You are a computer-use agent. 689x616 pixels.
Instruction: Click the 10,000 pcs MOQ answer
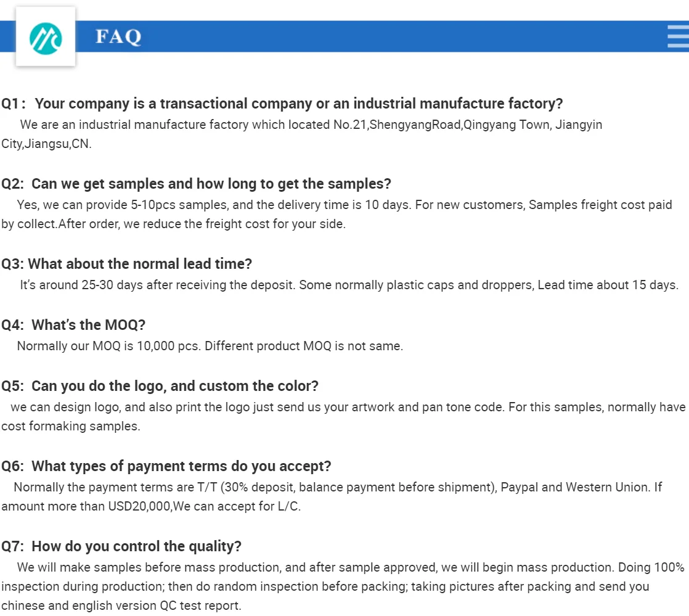coord(210,346)
